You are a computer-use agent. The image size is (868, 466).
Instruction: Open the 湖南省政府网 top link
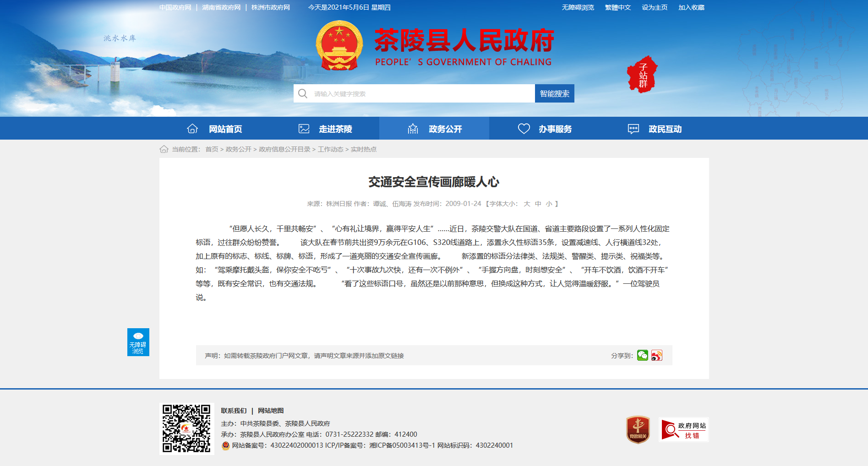click(221, 7)
